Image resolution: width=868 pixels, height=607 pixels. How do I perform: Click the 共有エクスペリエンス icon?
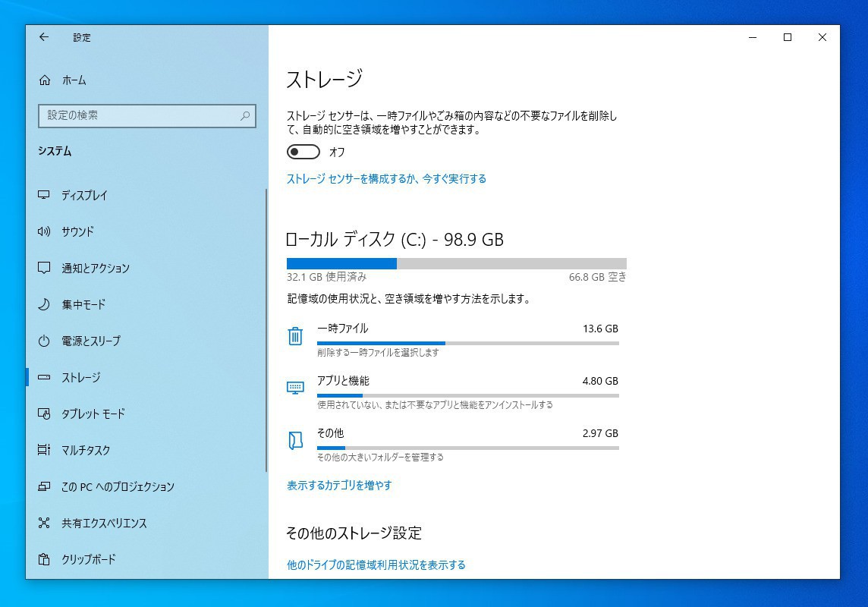[x=44, y=523]
